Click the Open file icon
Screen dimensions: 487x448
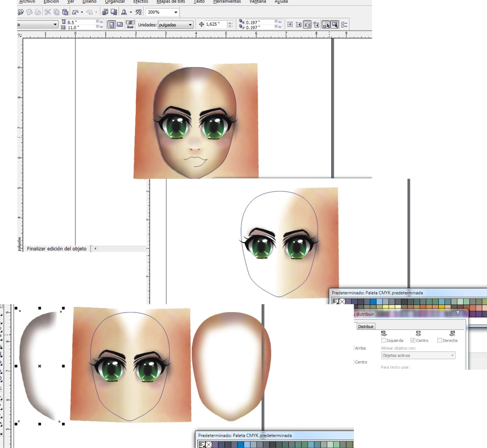pos(21,12)
